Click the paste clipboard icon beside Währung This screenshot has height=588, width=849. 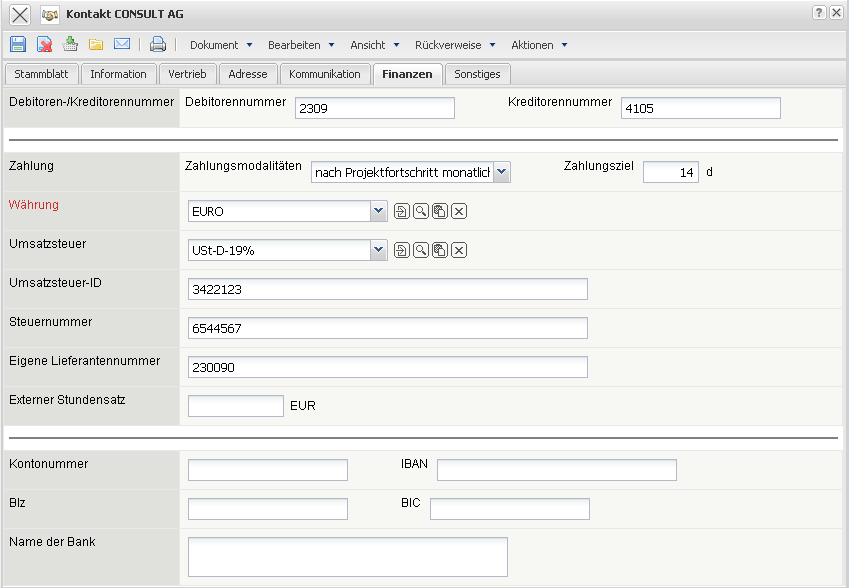coord(440,211)
